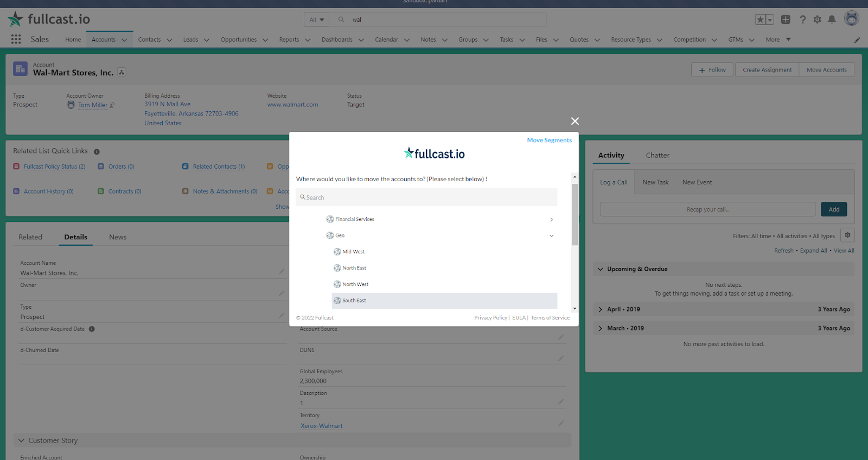
Task: Collapse the Geo segment chevron
Action: (x=552, y=236)
